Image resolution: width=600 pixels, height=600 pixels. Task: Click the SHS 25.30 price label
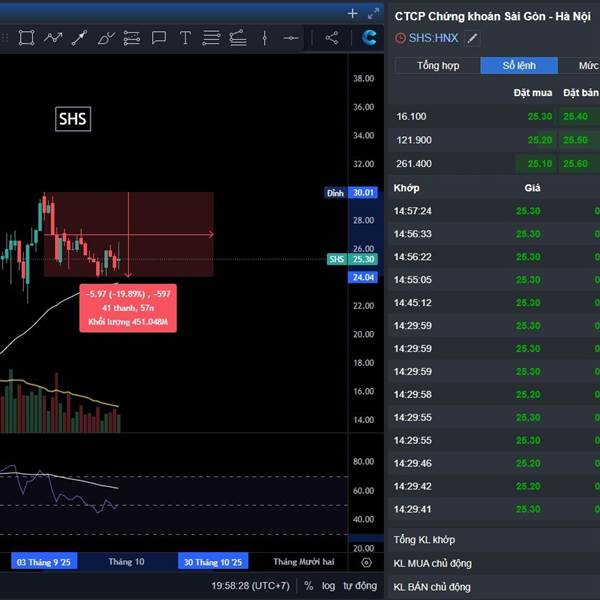[x=352, y=259]
